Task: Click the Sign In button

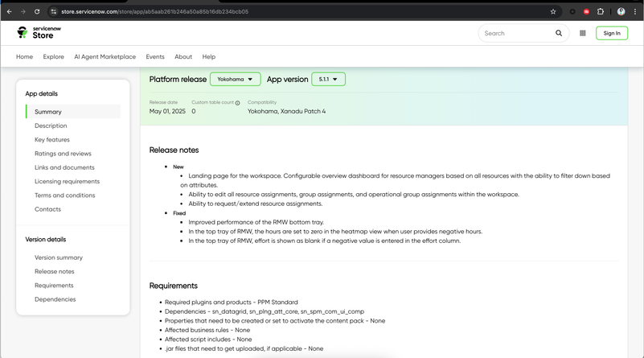Action: click(x=612, y=33)
